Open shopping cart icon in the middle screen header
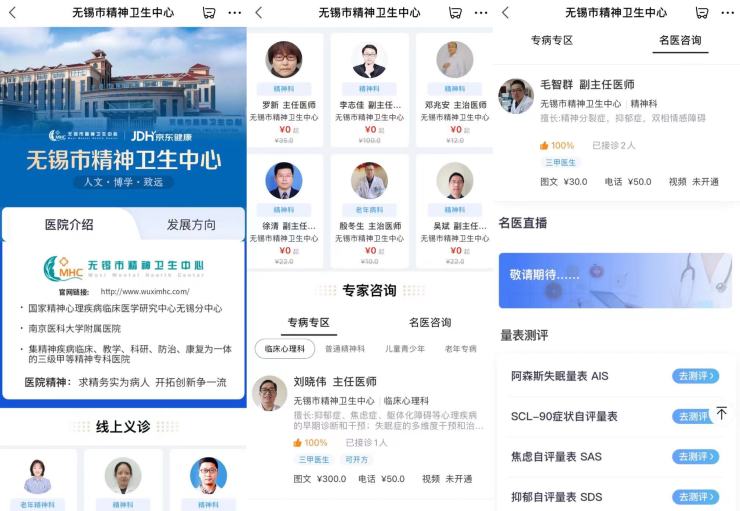Image resolution: width=740 pixels, height=511 pixels. pyautogui.click(x=455, y=13)
